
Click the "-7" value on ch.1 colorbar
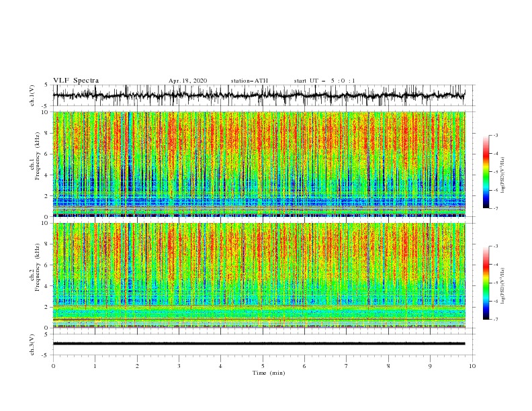coord(495,208)
